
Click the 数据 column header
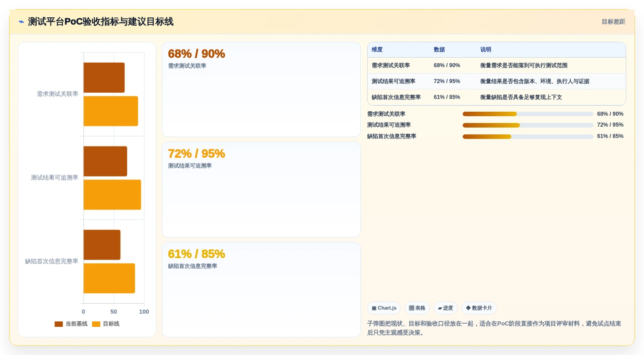(439, 50)
